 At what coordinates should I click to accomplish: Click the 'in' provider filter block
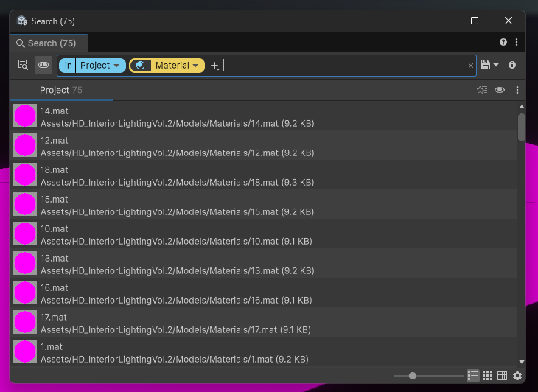click(x=69, y=66)
